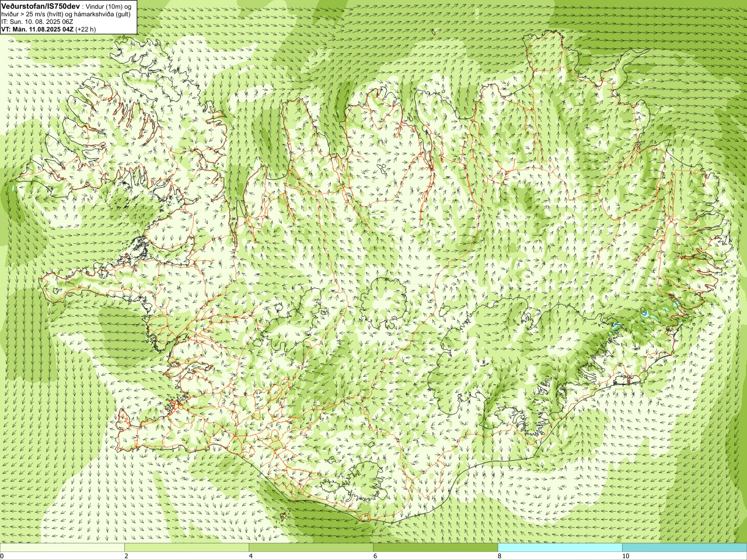Click the medium green 4–6 legend swatch
Viewport: 747px width, 560px height.
tap(311, 548)
